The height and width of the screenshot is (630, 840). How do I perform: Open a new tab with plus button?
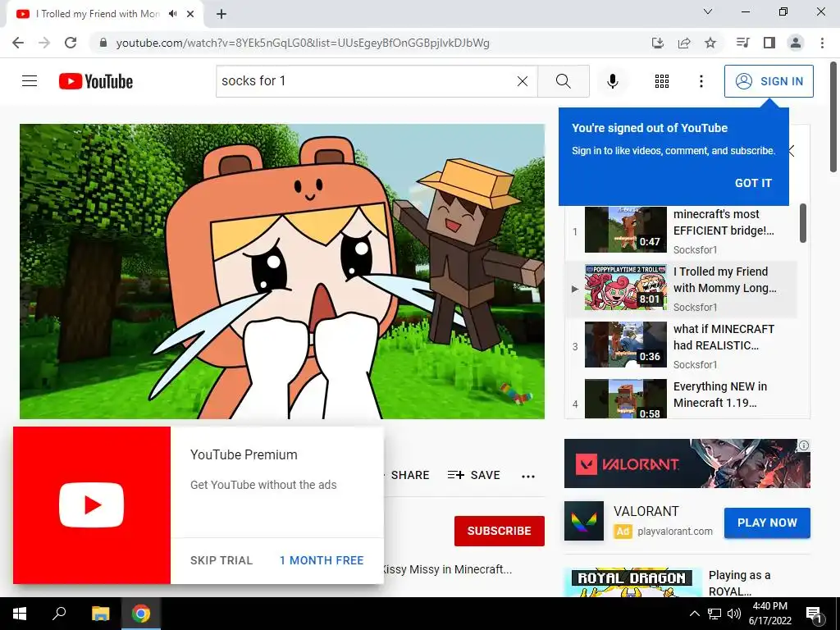(221, 14)
